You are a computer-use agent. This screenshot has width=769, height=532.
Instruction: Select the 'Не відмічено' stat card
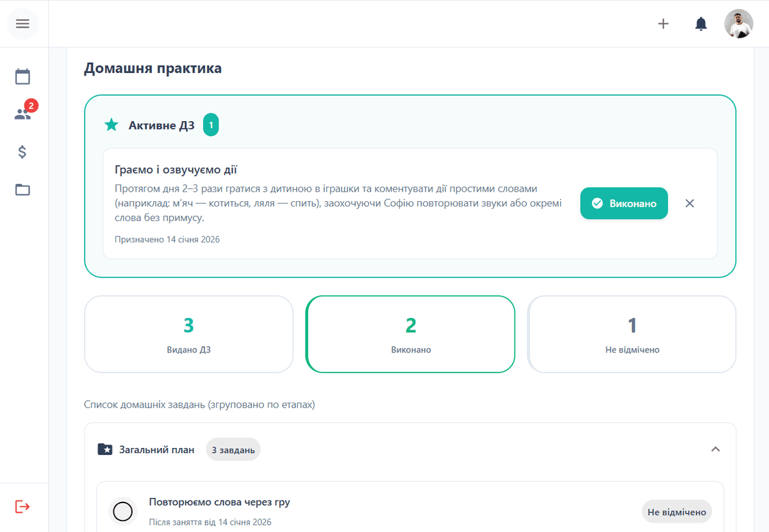point(632,334)
